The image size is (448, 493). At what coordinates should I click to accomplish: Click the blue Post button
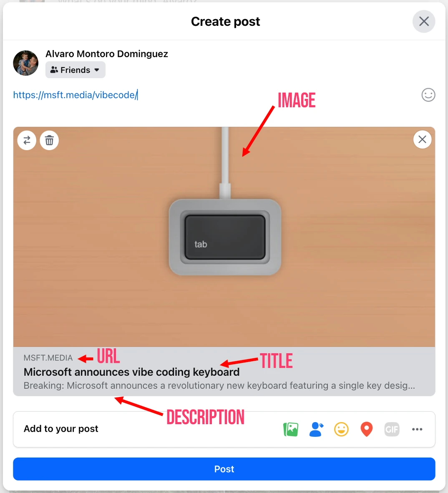(x=224, y=469)
